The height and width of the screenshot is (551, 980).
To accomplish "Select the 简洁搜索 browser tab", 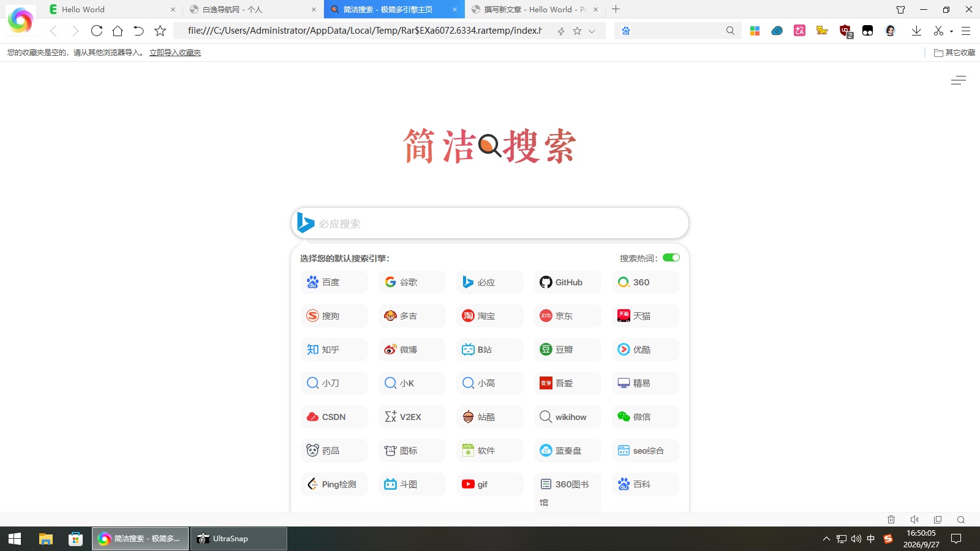I will point(393,9).
